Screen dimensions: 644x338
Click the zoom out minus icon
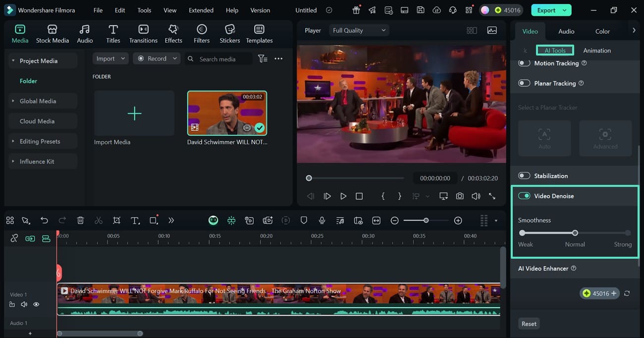click(394, 221)
